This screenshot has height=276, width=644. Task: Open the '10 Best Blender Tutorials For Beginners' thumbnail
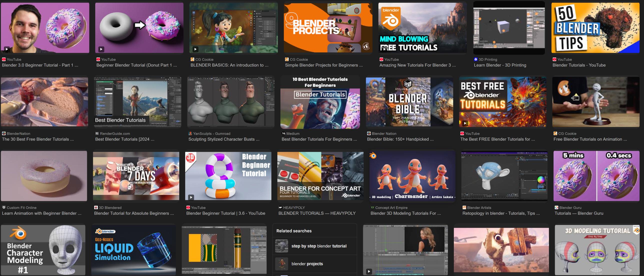click(320, 102)
